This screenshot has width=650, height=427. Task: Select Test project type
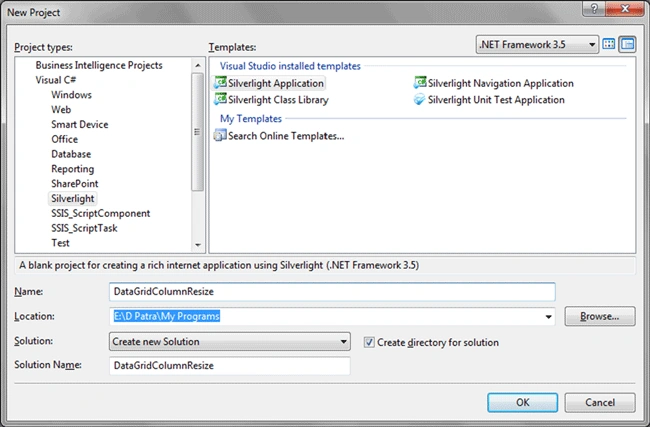coord(60,243)
